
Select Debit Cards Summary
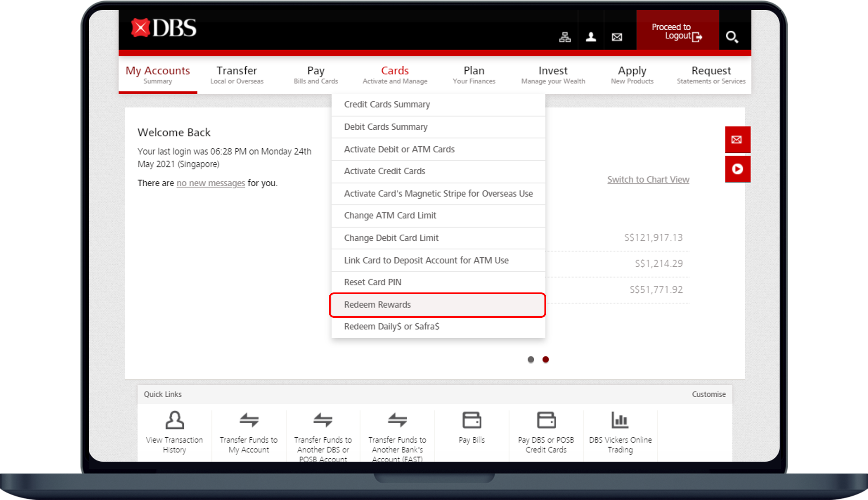pos(438,127)
